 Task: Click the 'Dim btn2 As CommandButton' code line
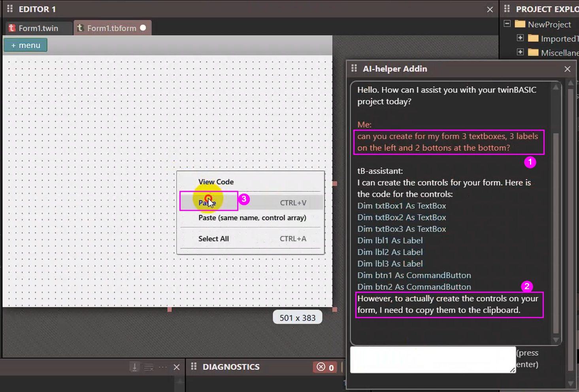tap(414, 287)
